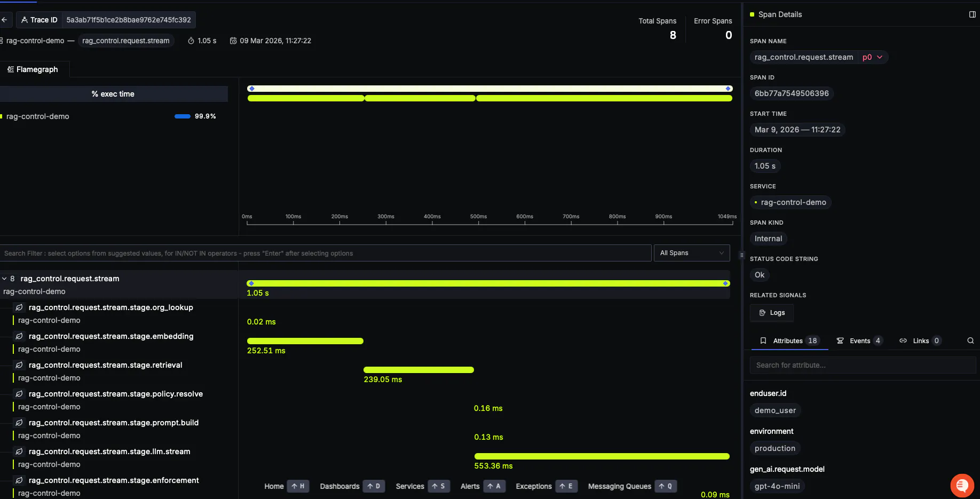The image size is (980, 499).
Task: Click span icon beside stage.llm.stream
Action: pos(19,452)
